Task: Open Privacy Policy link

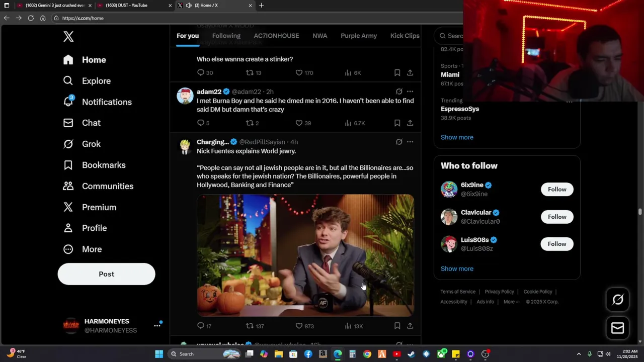Action: (499, 292)
